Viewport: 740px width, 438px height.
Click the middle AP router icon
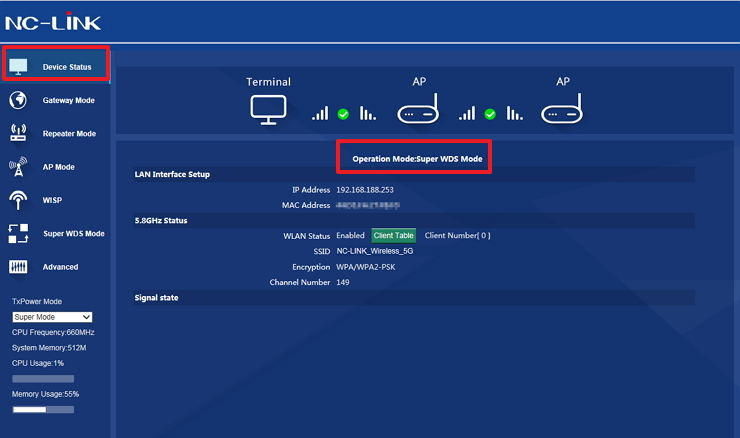pyautogui.click(x=418, y=109)
